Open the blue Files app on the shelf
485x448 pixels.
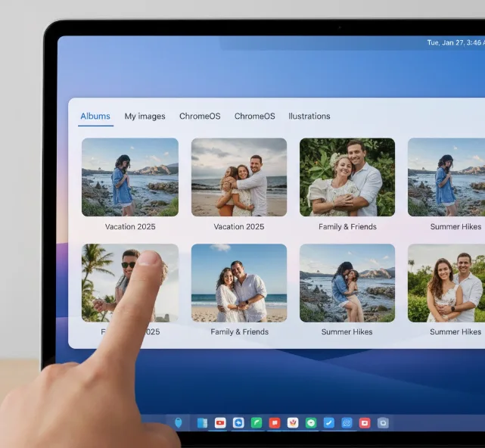[x=202, y=423]
